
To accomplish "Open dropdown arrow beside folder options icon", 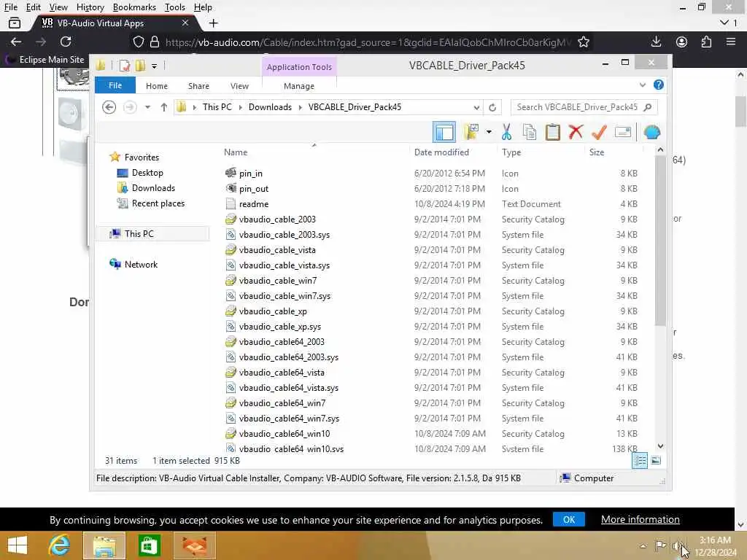I will pyautogui.click(x=489, y=132).
